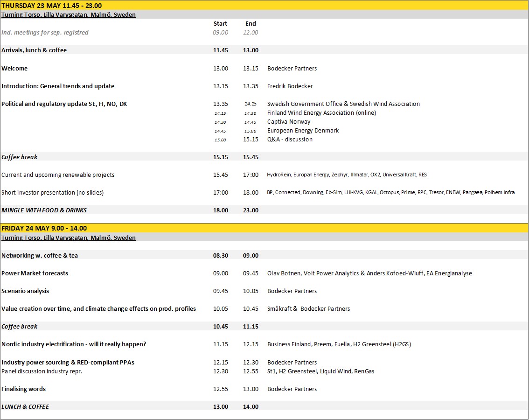Select the 'Arrivals, lunch & coffee' cell
This screenshot has width=529, height=420.
pyautogui.click(x=34, y=50)
